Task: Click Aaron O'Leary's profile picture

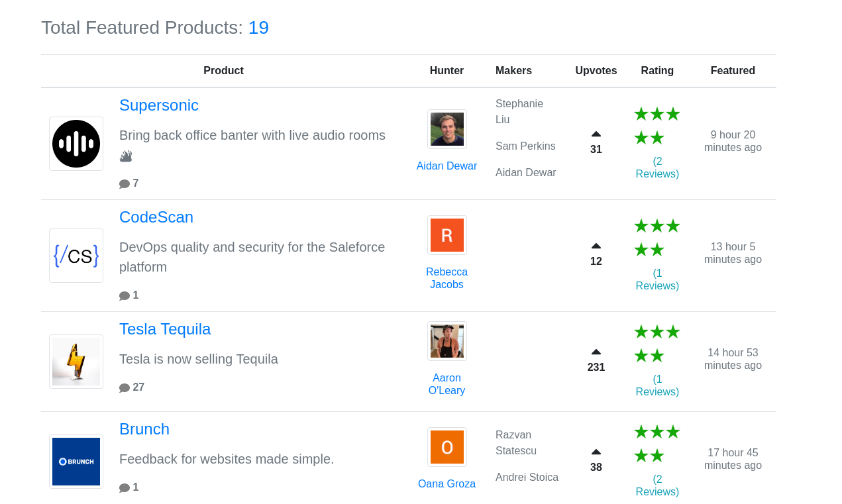Action: (x=447, y=340)
